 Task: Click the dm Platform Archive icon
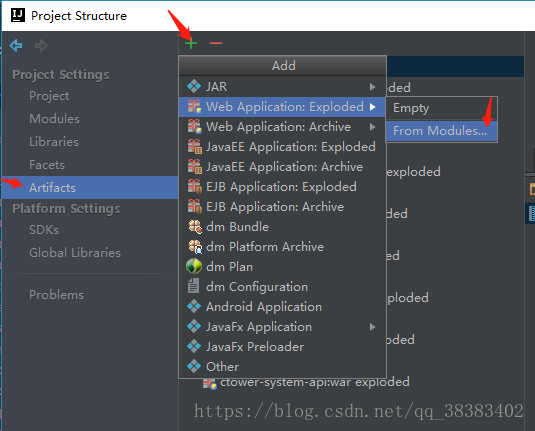click(195, 247)
